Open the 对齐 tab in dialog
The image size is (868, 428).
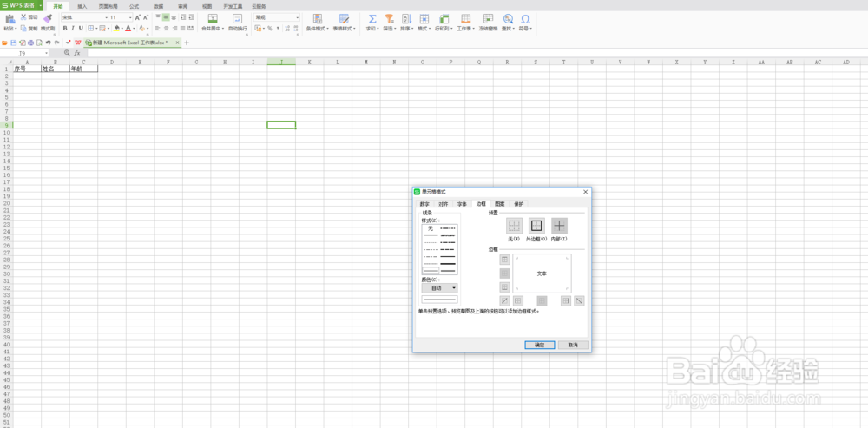[444, 204]
